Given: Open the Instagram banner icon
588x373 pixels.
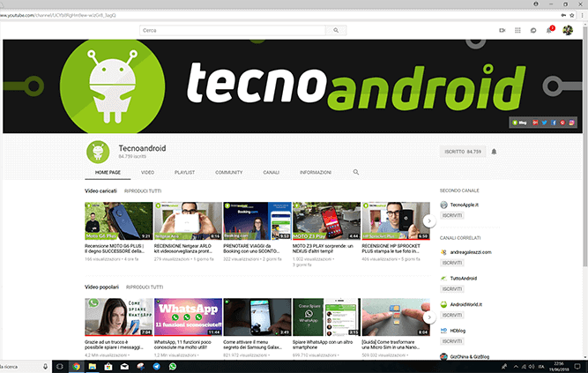Looking at the screenshot, I should 571,123.
